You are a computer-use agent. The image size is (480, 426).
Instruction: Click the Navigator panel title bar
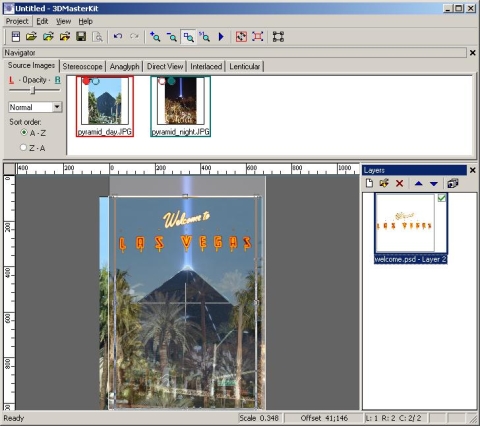point(235,53)
